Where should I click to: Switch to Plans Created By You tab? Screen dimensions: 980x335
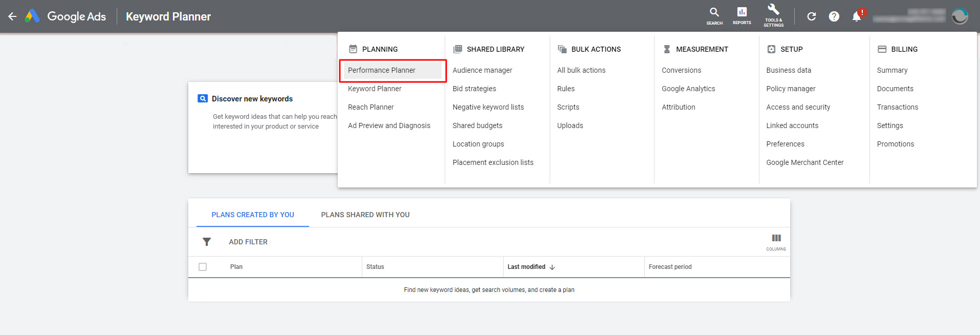(253, 215)
